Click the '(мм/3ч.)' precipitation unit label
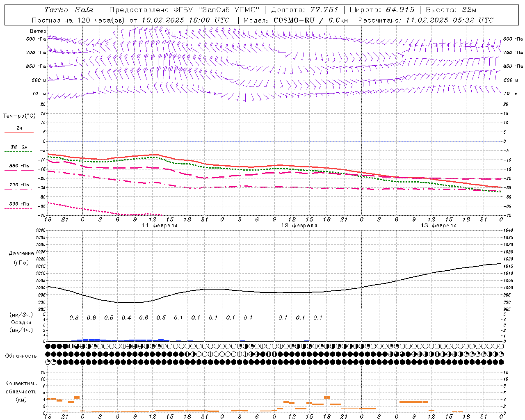The image size is (525, 420). pos(21,315)
